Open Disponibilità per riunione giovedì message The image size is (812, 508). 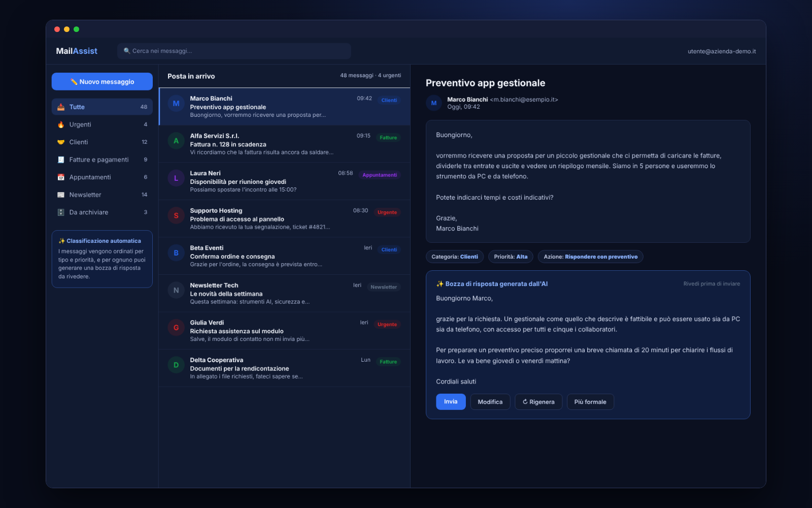(284, 181)
